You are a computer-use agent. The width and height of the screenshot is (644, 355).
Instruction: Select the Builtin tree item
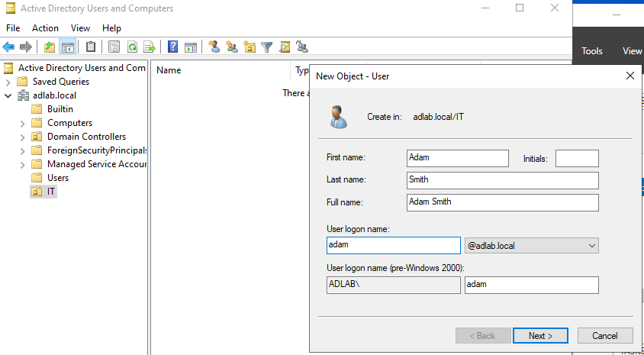point(60,109)
